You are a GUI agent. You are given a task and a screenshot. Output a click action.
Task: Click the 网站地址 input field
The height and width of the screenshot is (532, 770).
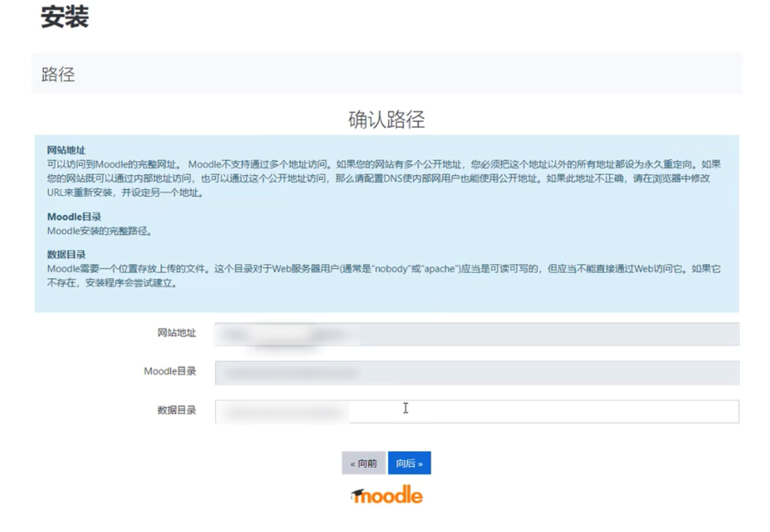[477, 334]
